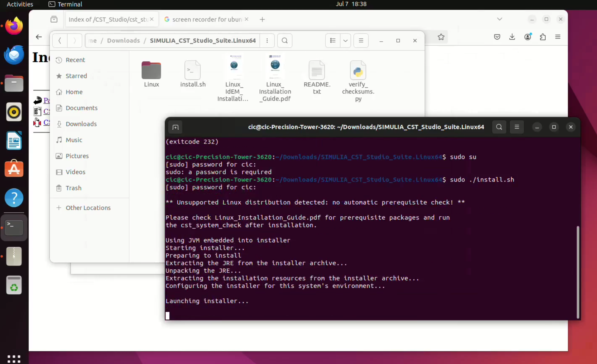The height and width of the screenshot is (364, 597).
Task: Expand view options dropdown in Files
Action: (x=345, y=40)
